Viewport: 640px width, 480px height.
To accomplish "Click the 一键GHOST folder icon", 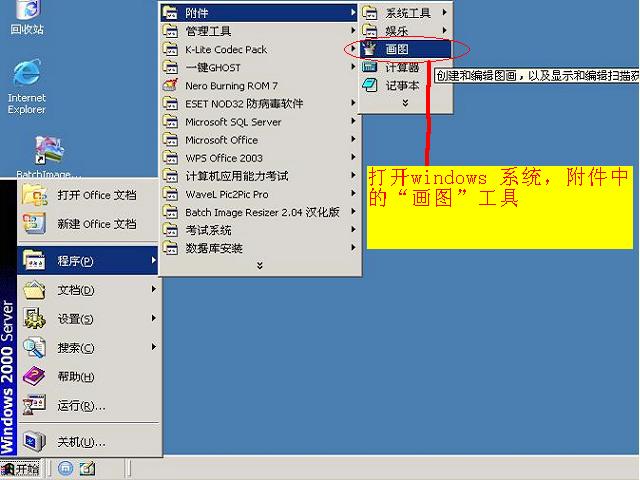I will click(170, 67).
